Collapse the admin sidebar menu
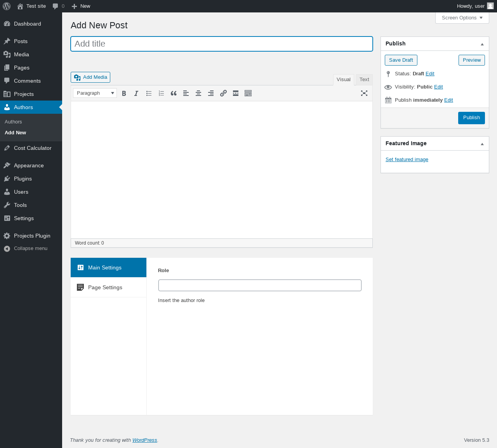This screenshot has height=448, width=497. [31, 248]
